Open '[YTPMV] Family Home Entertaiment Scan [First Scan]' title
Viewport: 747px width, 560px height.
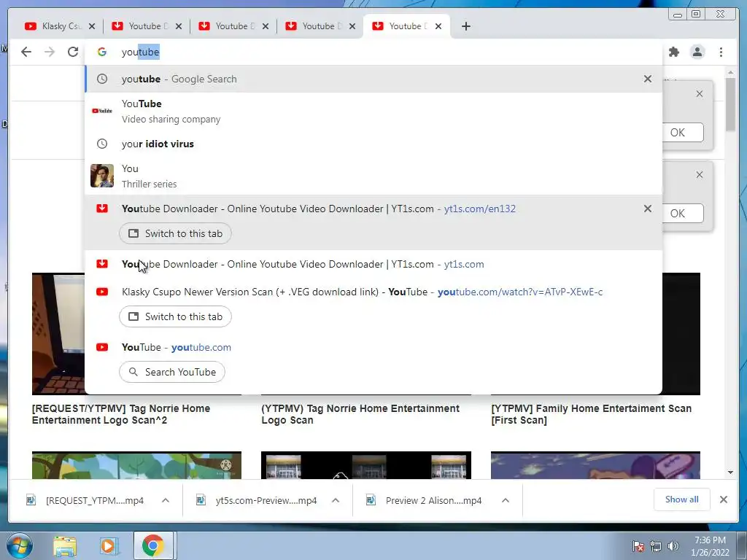[591, 414]
